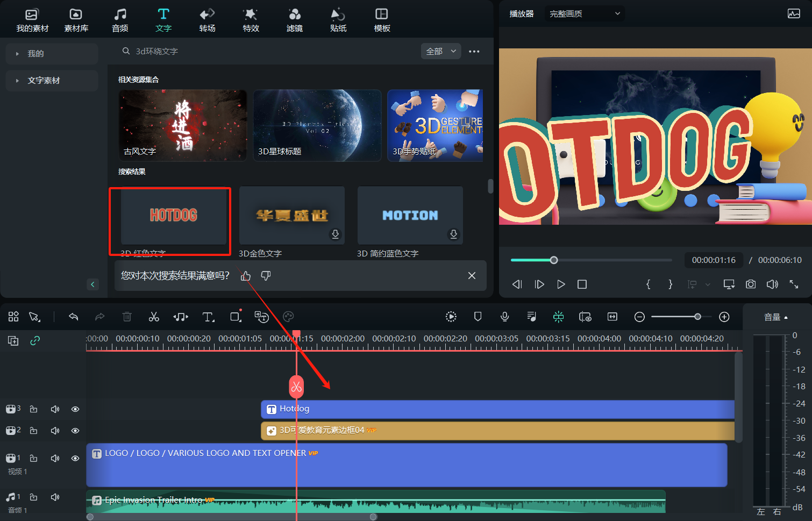Screen dimensions: 812x521
Task: Download the 3D金色文字 text preset
Action: click(335, 234)
